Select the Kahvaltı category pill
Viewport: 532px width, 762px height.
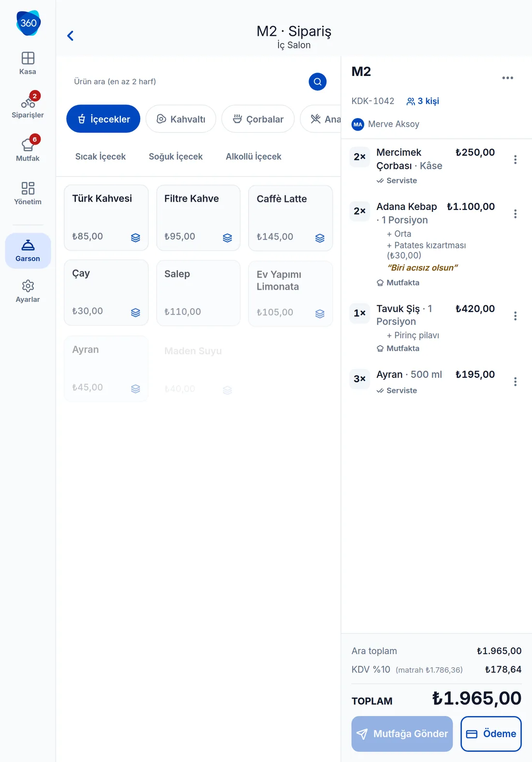coord(181,119)
